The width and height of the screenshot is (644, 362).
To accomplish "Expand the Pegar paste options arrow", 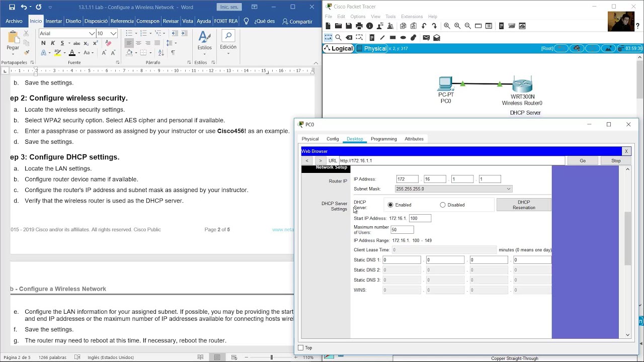I will point(13,54).
